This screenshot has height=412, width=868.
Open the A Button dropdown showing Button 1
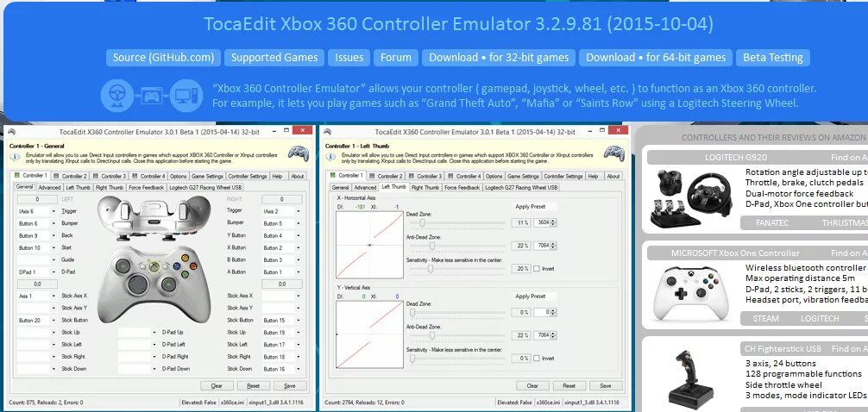tap(282, 272)
